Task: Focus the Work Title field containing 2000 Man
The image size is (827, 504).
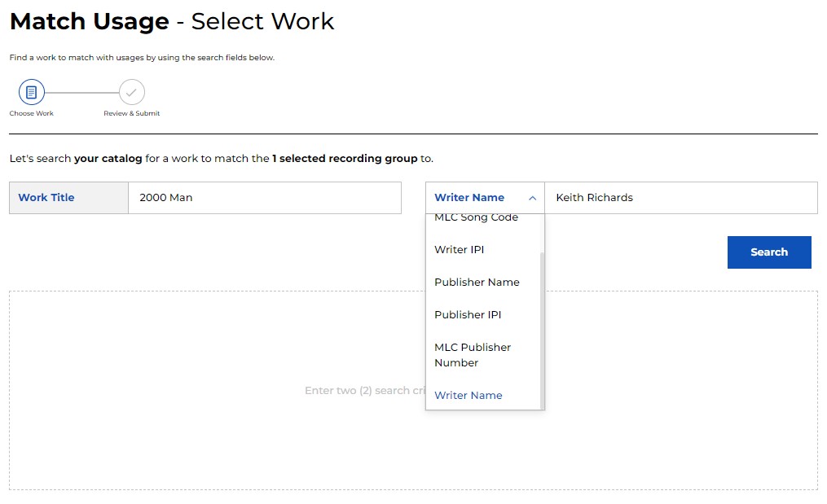Action: click(264, 198)
